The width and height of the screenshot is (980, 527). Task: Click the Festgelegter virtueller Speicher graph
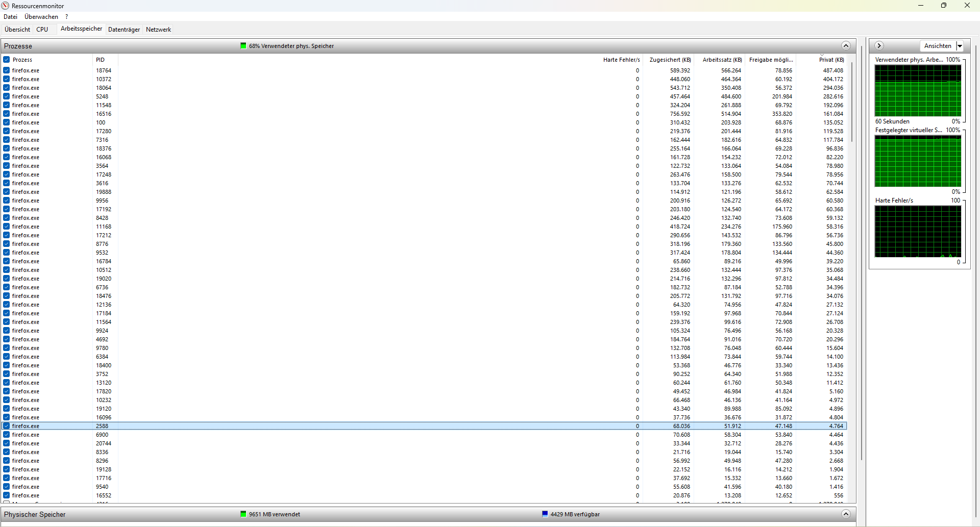[x=918, y=161]
